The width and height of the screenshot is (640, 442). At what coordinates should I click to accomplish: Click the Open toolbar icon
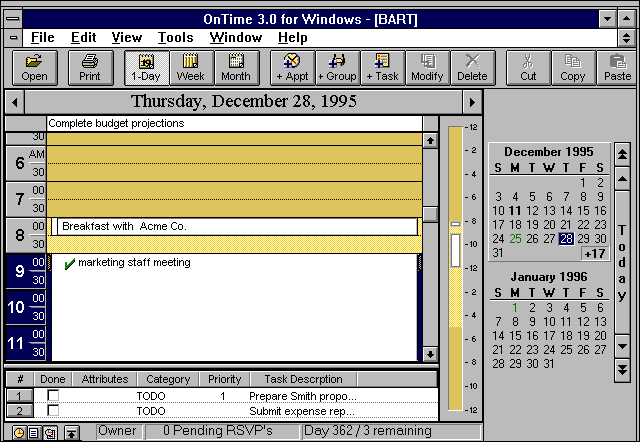pos(34,67)
